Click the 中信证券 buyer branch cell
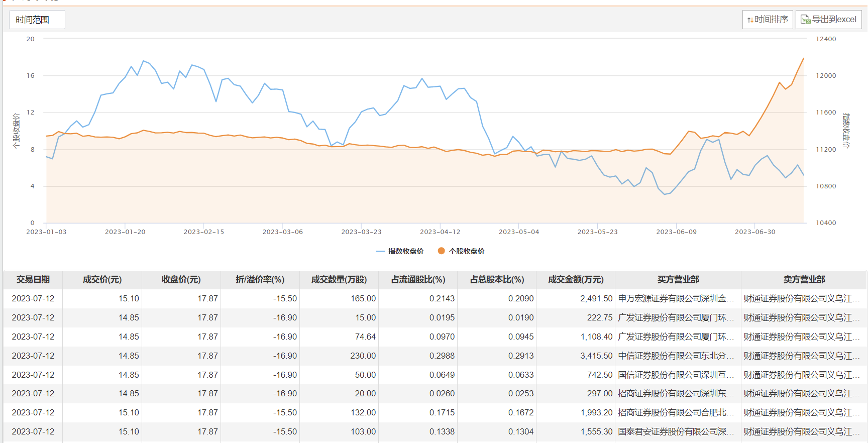 click(x=676, y=356)
